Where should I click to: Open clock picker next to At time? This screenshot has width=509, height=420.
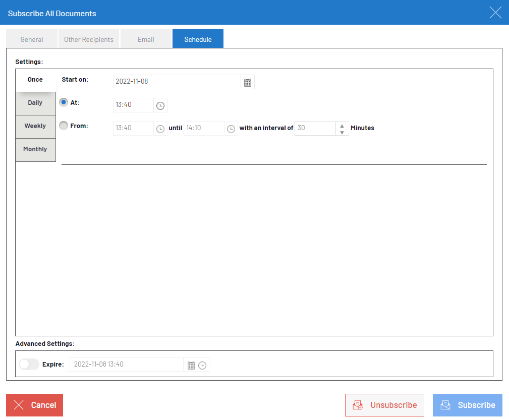tap(160, 105)
